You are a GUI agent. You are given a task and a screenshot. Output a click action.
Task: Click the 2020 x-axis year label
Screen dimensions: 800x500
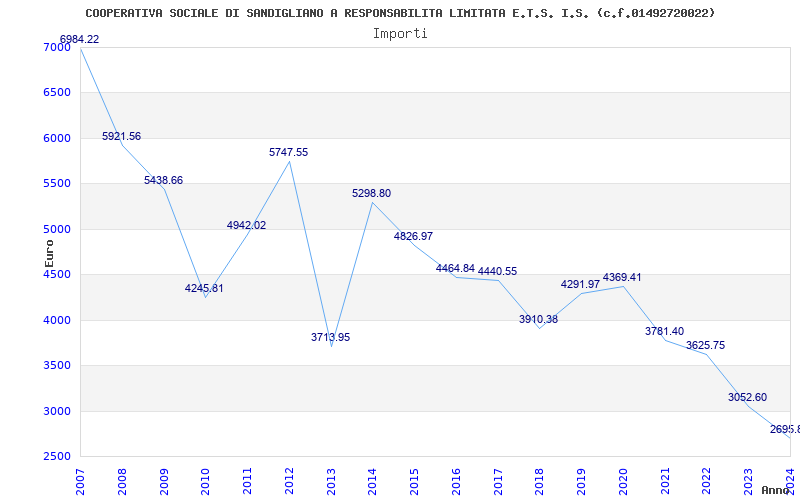pos(623,482)
